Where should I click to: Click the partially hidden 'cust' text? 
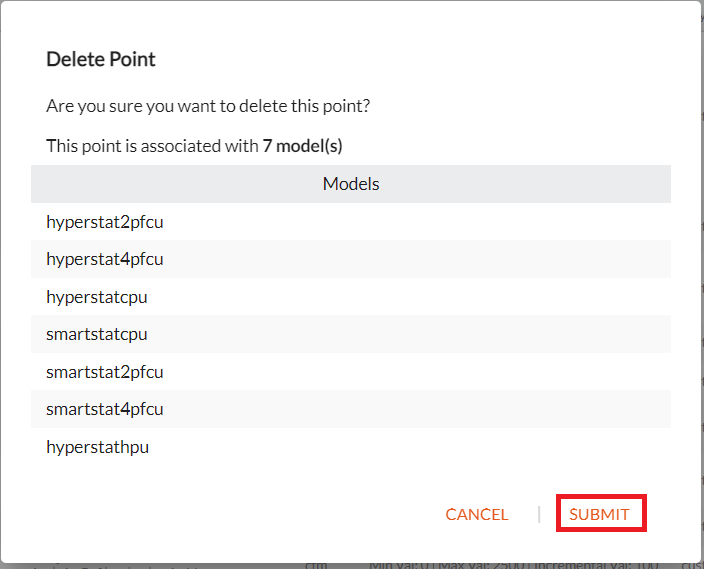coord(692,565)
